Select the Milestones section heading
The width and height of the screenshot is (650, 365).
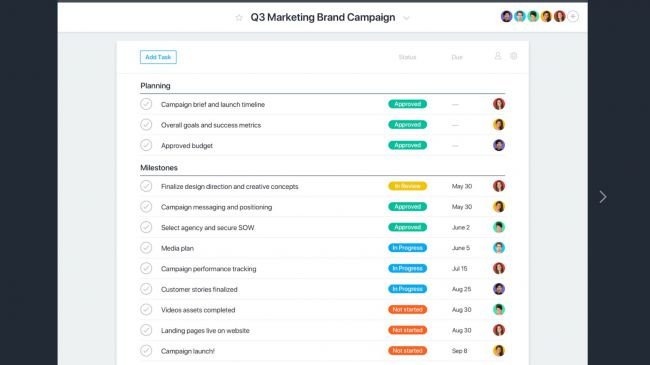[159, 168]
